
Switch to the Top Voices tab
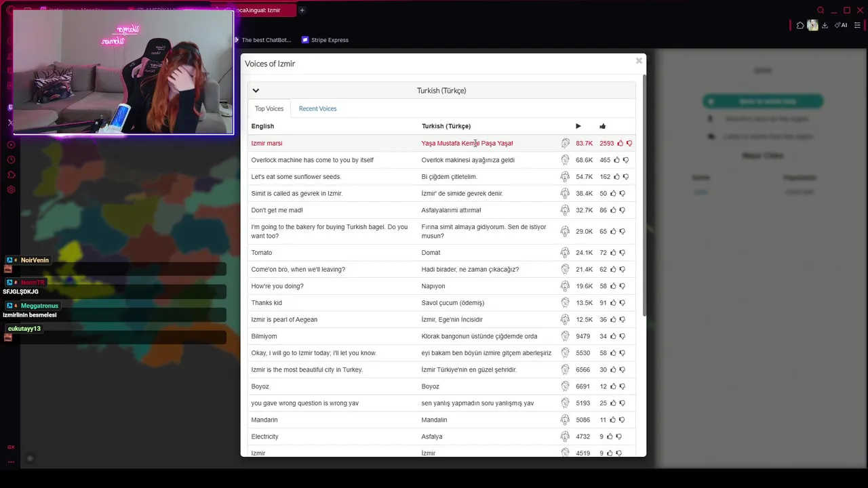tap(269, 108)
